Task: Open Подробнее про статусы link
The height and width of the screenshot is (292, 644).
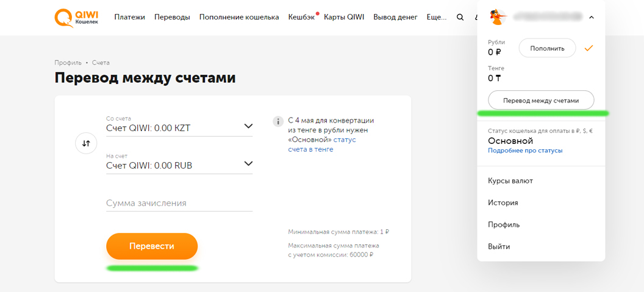Action: click(x=525, y=151)
